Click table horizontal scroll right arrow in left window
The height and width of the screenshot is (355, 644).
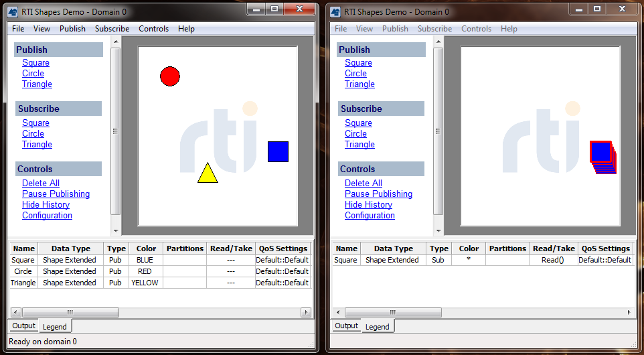[305, 312]
